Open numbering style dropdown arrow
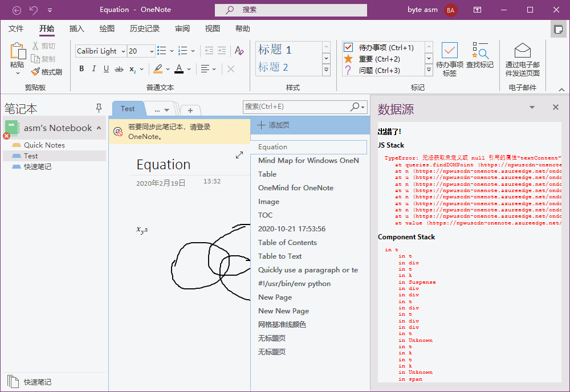The height and width of the screenshot is (392, 570). click(193, 51)
